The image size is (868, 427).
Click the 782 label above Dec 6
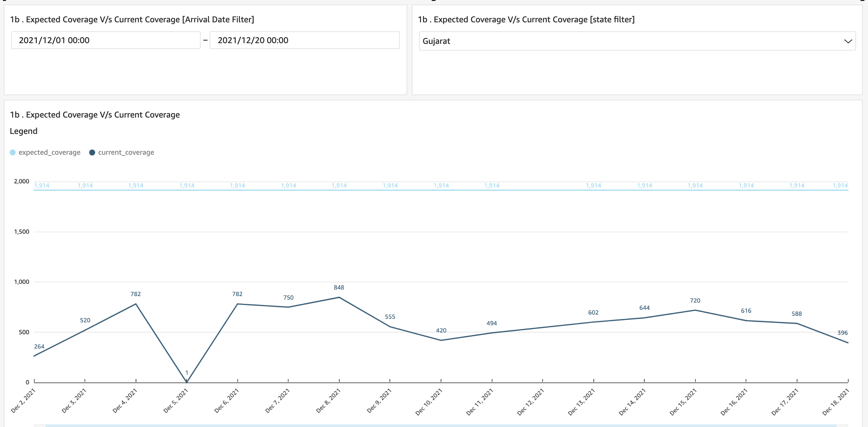pyautogui.click(x=237, y=294)
